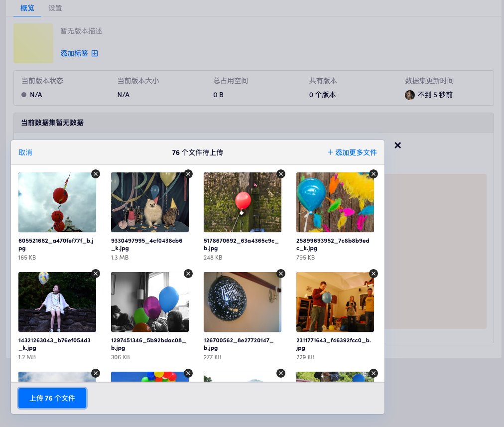This screenshot has width=504, height=427.
Task: Open the 添加标签 link
Action: tap(74, 53)
